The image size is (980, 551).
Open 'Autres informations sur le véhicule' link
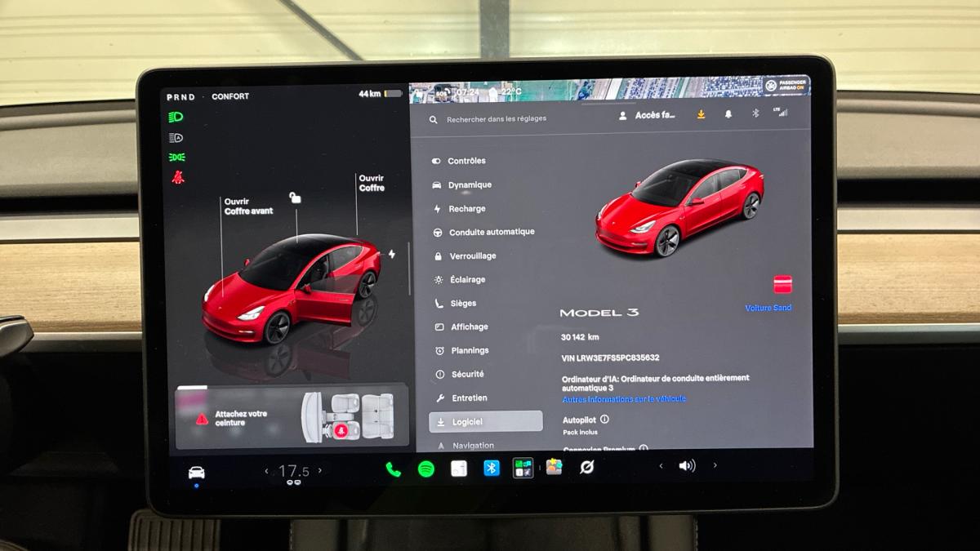click(x=624, y=399)
